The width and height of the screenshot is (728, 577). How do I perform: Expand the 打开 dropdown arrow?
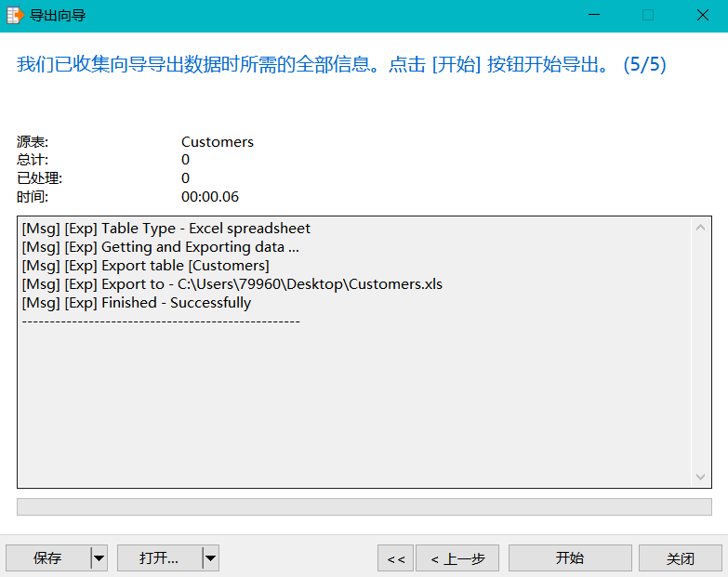[211, 558]
